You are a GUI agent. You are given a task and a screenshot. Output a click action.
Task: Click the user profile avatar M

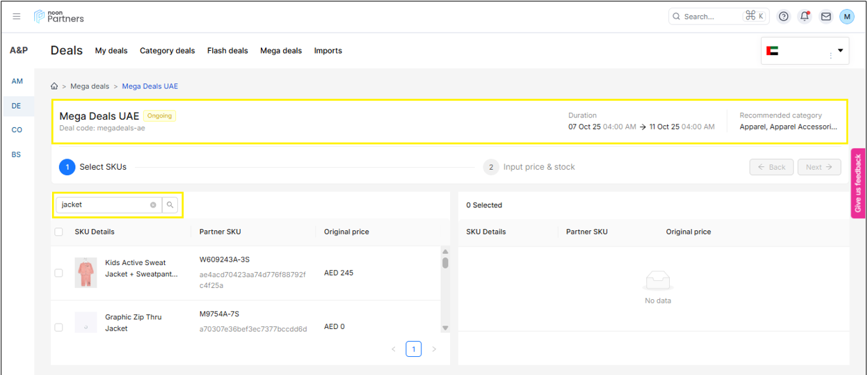click(846, 17)
